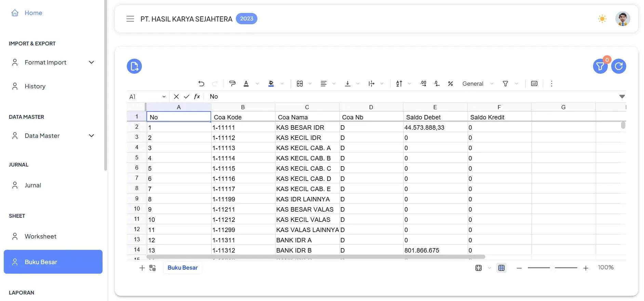Click the zoom slider track
This screenshot has height=301, width=644.
(x=552, y=268)
